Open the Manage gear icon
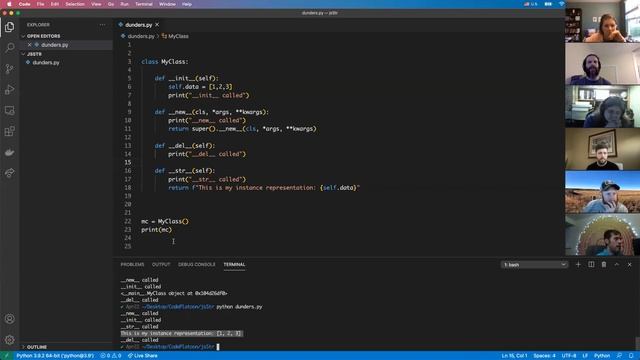Screen dimensions: 640x360 tap(9, 340)
